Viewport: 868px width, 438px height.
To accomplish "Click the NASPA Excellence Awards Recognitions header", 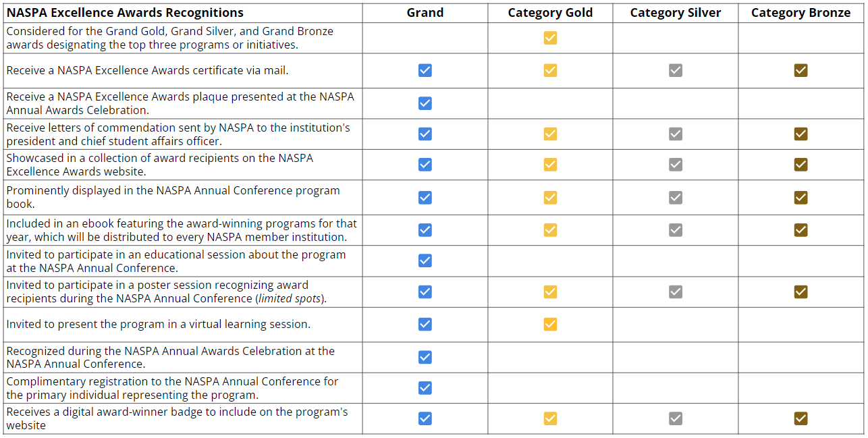I will (x=125, y=13).
